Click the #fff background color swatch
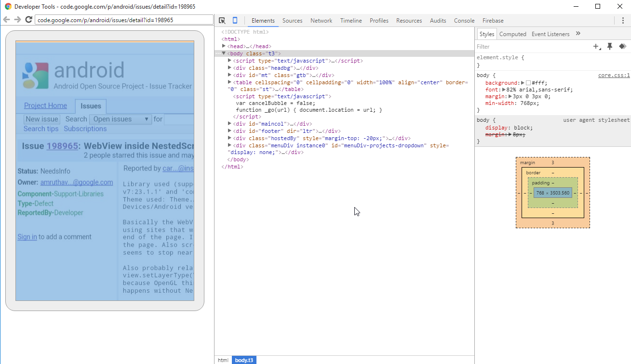The image size is (631, 364). [528, 83]
